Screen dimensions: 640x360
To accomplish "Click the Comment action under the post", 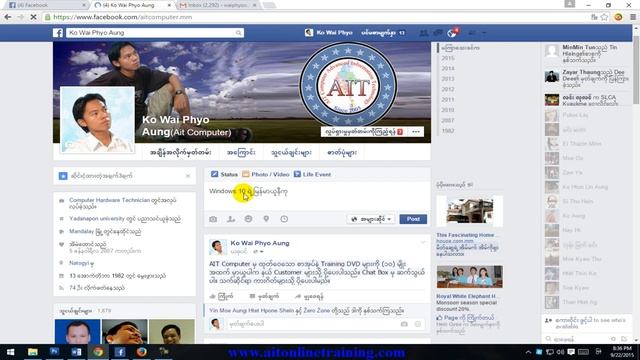I will 264,296.
